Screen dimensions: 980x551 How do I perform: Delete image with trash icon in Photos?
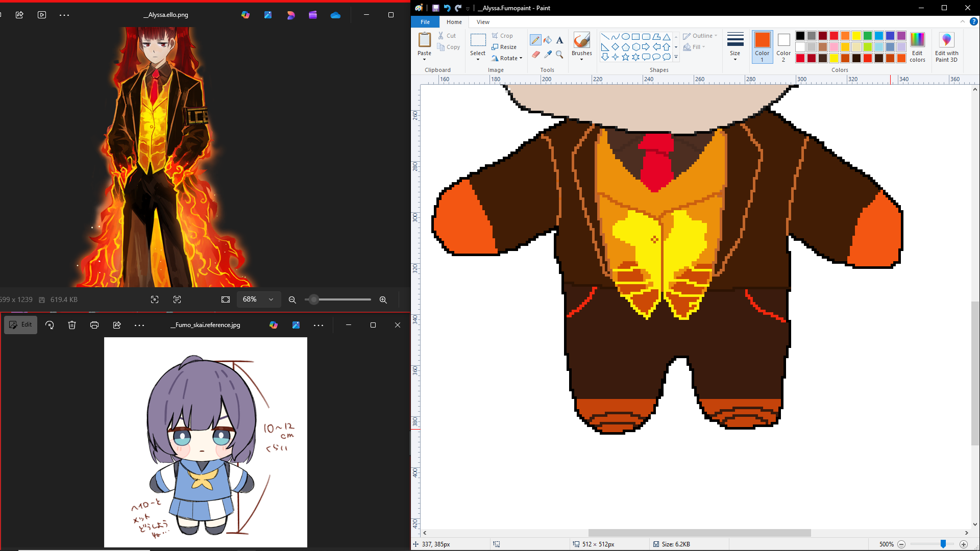point(72,325)
